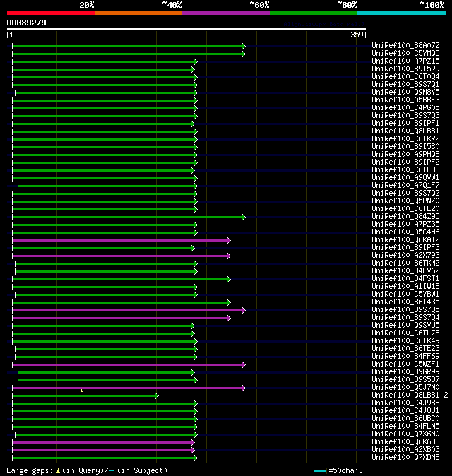This screenshot has height=476, width=452.
Task: Open hit UniRef100_B9GR99
Action: [405, 372]
